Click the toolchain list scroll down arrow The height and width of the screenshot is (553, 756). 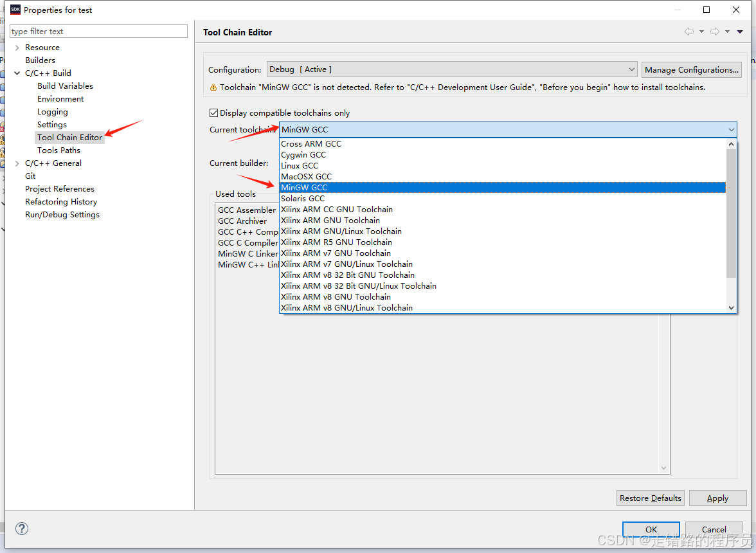(731, 307)
